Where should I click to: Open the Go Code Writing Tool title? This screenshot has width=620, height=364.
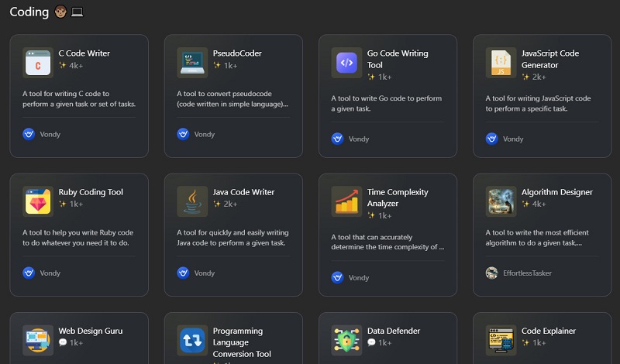point(398,59)
